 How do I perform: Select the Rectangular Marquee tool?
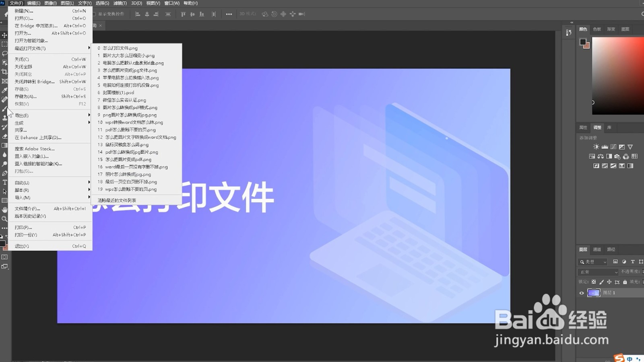[4, 44]
